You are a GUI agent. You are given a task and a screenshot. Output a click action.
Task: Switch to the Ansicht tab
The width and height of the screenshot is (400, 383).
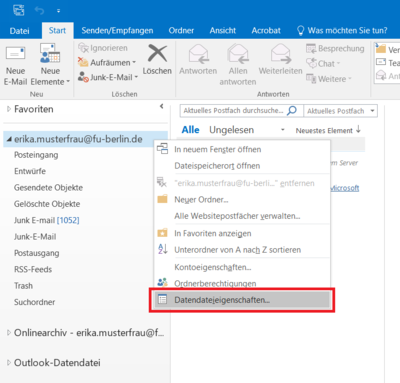point(223,31)
